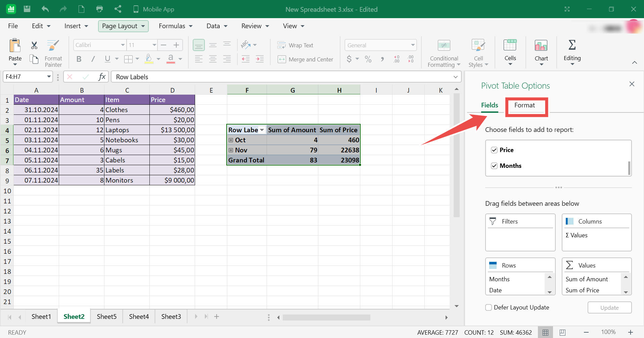This screenshot has width=644, height=338.
Task: Decrease font size with minus button
Action: click(164, 45)
